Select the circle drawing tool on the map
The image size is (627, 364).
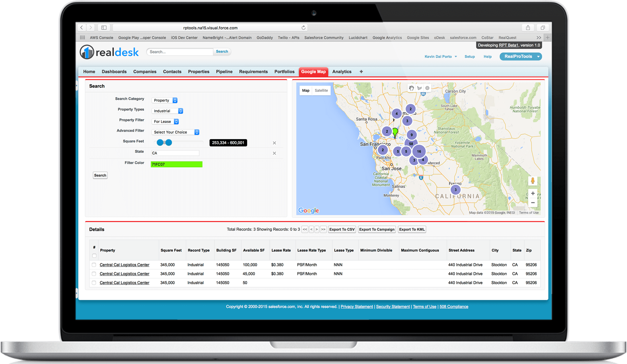(x=427, y=88)
